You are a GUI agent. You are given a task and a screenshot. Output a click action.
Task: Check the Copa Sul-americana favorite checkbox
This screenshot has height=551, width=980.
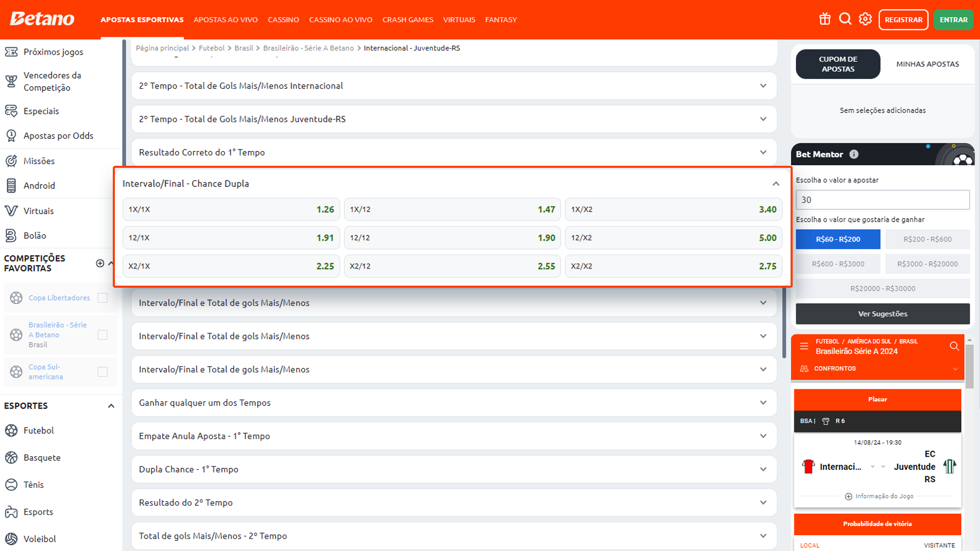(103, 372)
